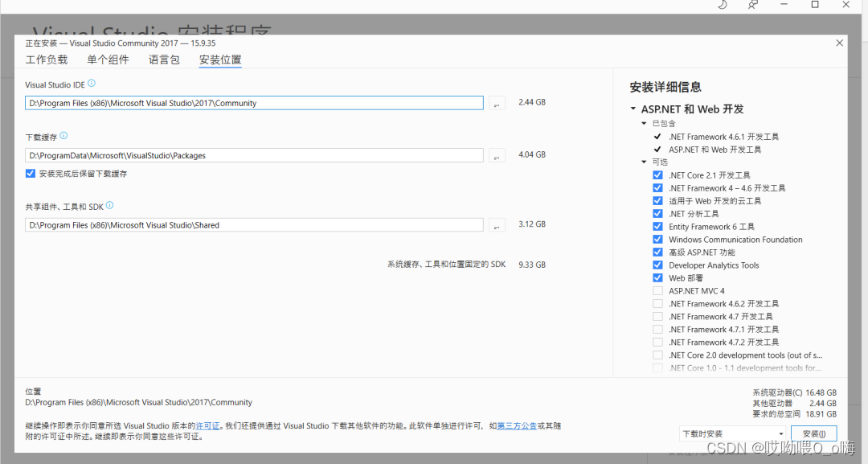Click info icon next to 共享组件、工具和 SDK

click(109, 205)
